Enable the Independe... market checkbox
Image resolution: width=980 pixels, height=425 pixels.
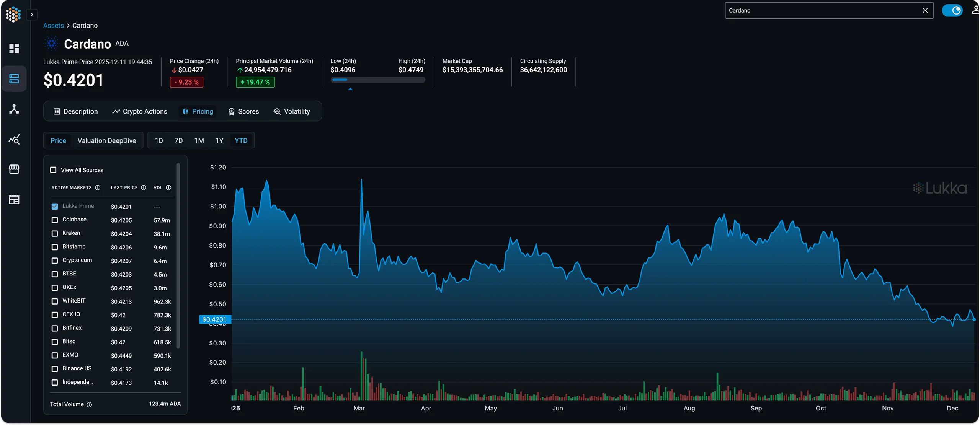tap(55, 383)
